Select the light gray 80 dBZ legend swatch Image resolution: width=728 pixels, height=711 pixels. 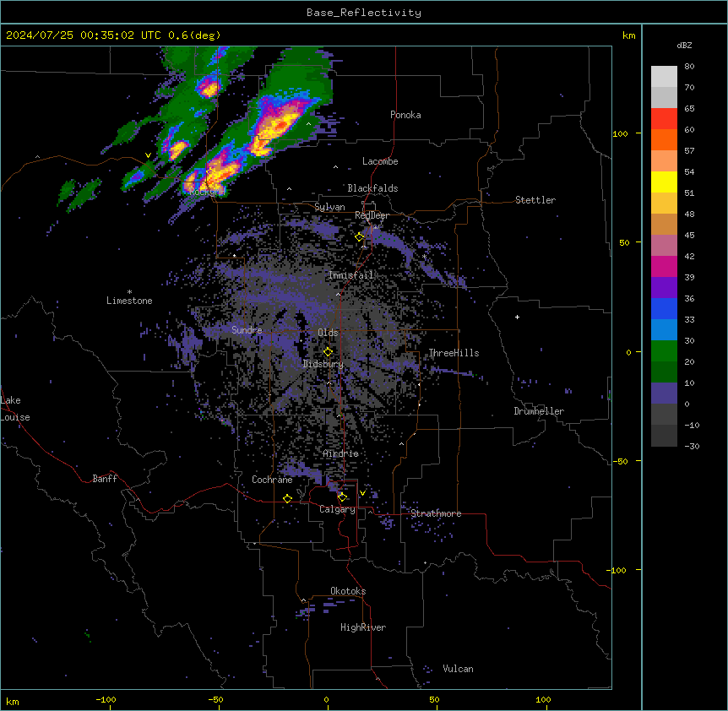coord(664,76)
